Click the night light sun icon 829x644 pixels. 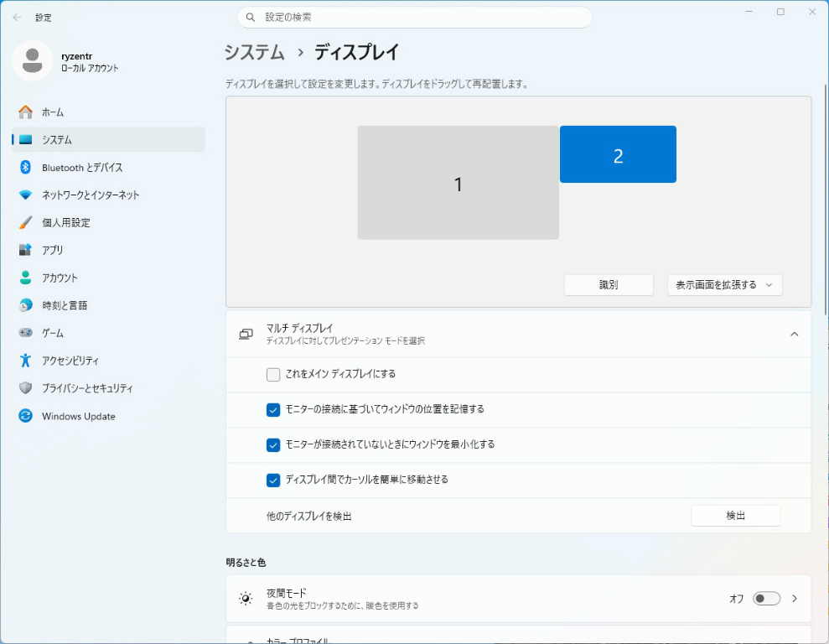tap(246, 599)
